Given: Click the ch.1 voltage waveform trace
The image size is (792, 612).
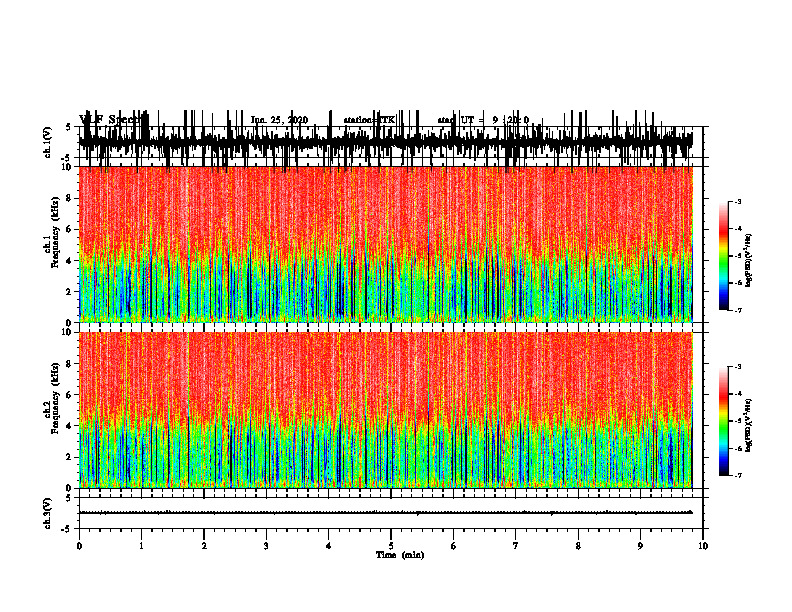Looking at the screenshot, I should [385, 142].
